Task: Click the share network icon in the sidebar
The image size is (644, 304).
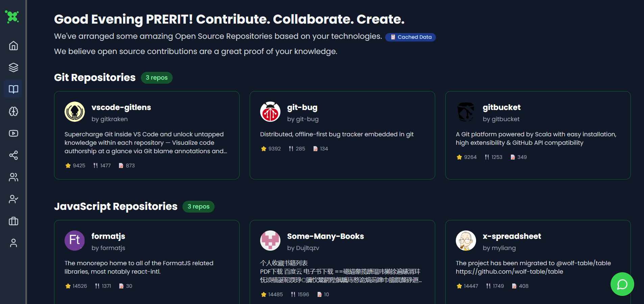Action: pos(13,155)
